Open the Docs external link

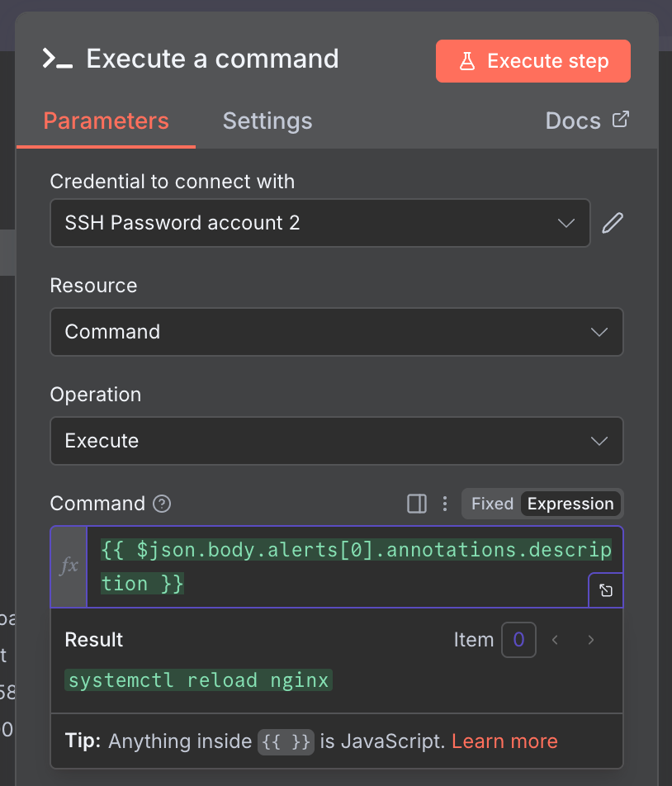coord(587,121)
